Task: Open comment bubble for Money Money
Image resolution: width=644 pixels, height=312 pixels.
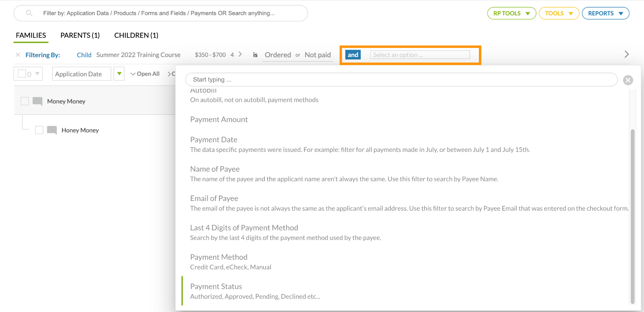Action: click(37, 101)
